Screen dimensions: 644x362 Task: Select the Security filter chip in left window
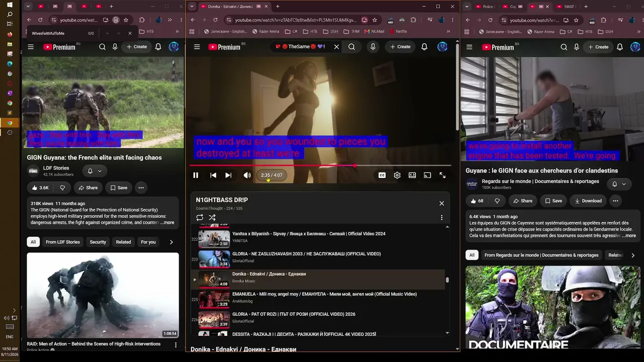pos(98,242)
